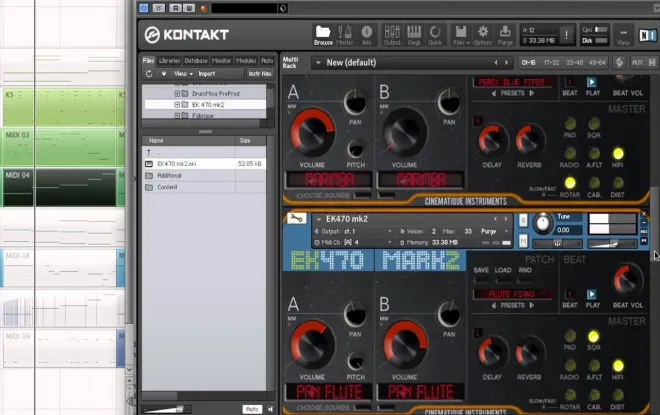Toggle RADIO in lower EK470 master

pyautogui.click(x=570, y=365)
